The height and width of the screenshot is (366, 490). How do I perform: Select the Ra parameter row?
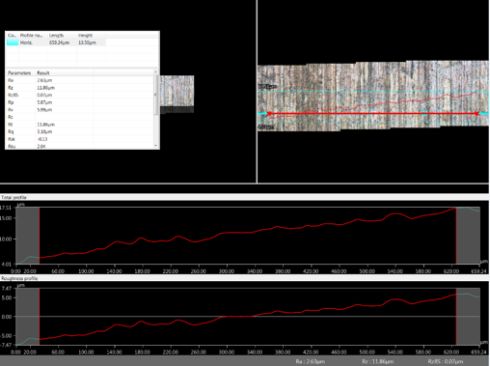tap(80, 80)
